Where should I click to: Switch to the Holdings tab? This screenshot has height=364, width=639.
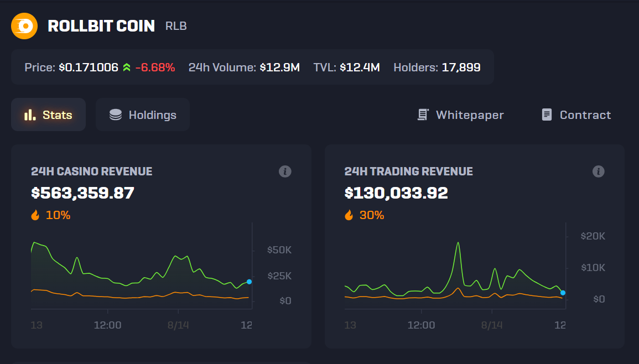[143, 115]
